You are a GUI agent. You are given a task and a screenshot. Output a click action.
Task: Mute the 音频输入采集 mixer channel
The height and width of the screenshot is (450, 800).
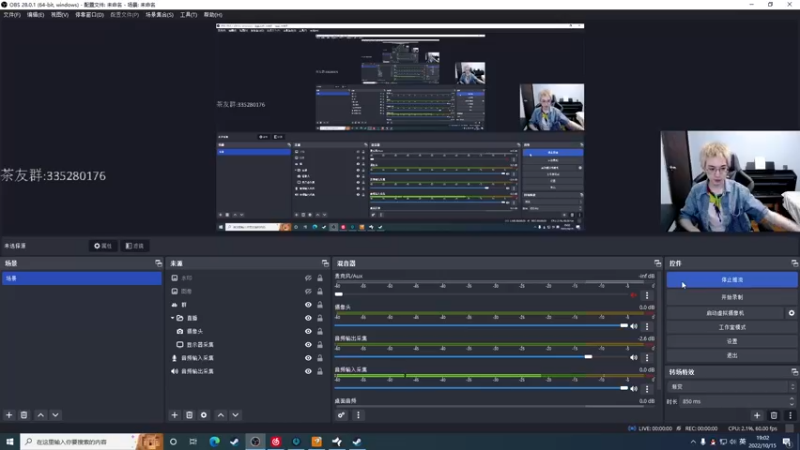click(634, 389)
